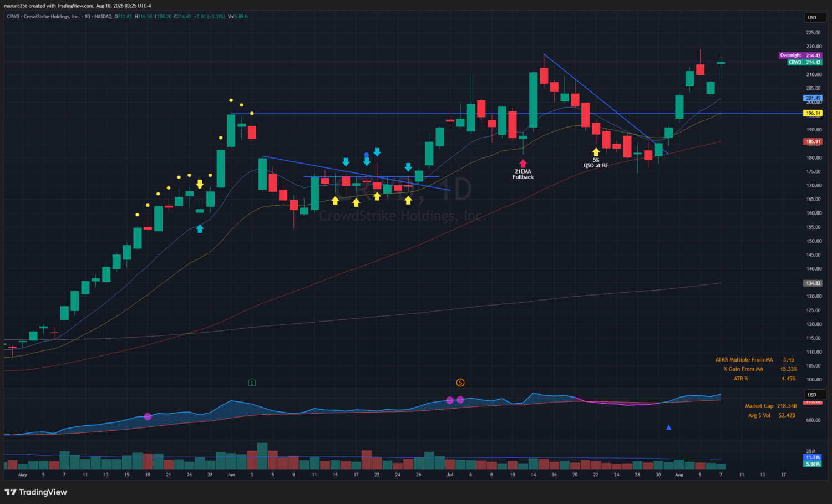Viewport: 832px width, 504px height.
Task: Click the 150.00 price scale label
Action: tap(814, 241)
